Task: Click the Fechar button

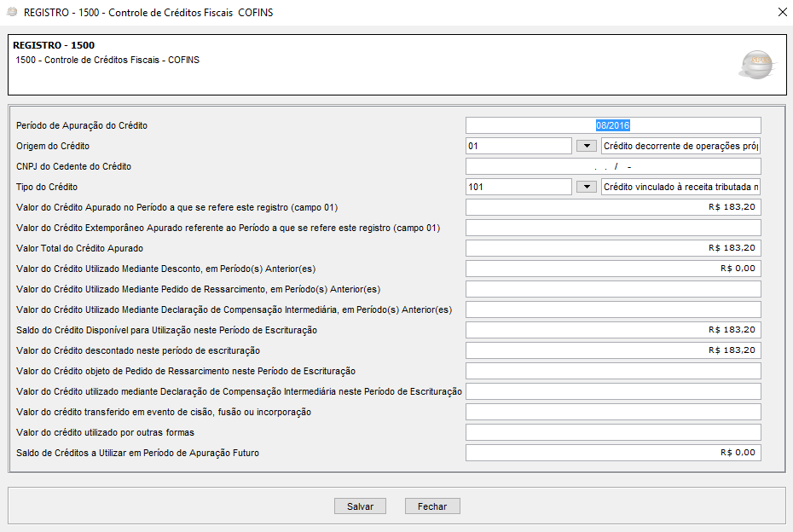Action: pyautogui.click(x=432, y=506)
